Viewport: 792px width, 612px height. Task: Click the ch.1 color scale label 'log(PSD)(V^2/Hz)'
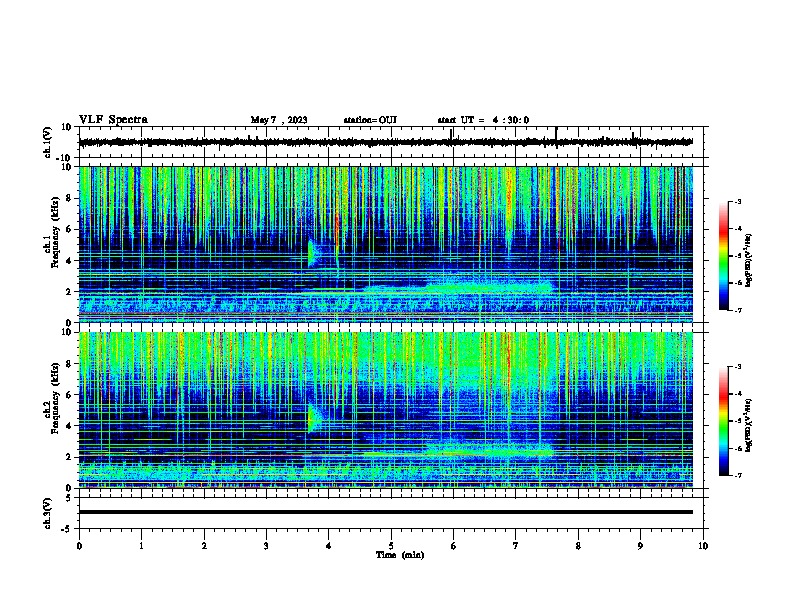coord(749,261)
